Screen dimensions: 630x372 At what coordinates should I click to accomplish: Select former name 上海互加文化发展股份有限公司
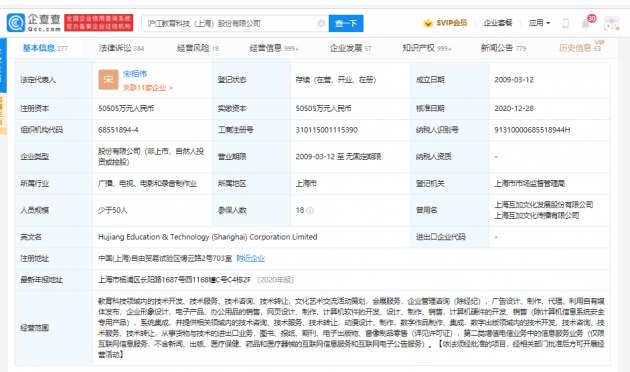pos(544,204)
